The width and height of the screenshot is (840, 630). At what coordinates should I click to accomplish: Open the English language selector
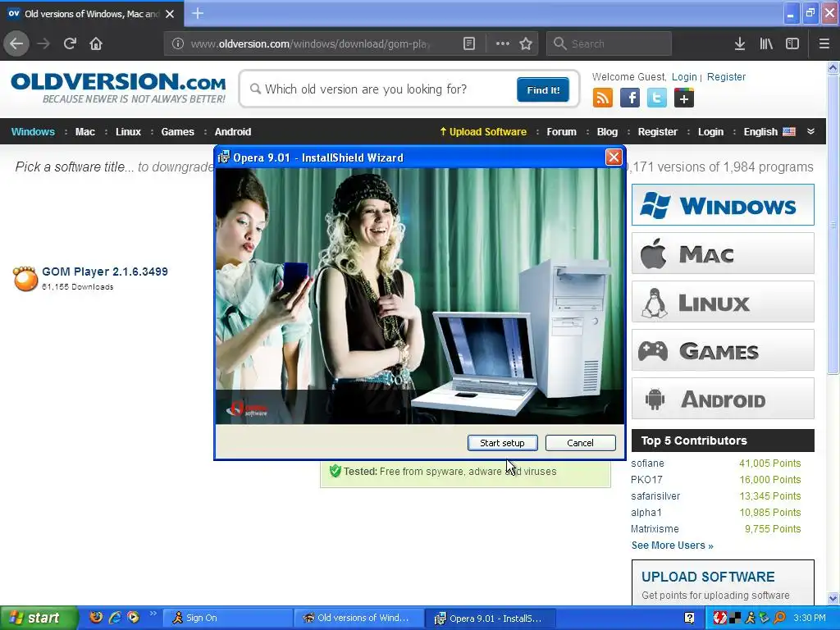coord(769,132)
